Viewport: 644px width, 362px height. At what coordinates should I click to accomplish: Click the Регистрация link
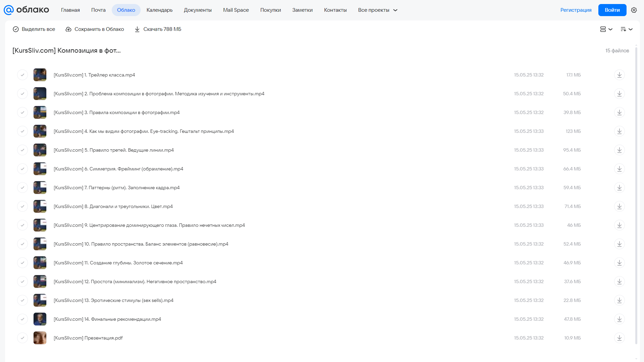tap(576, 10)
